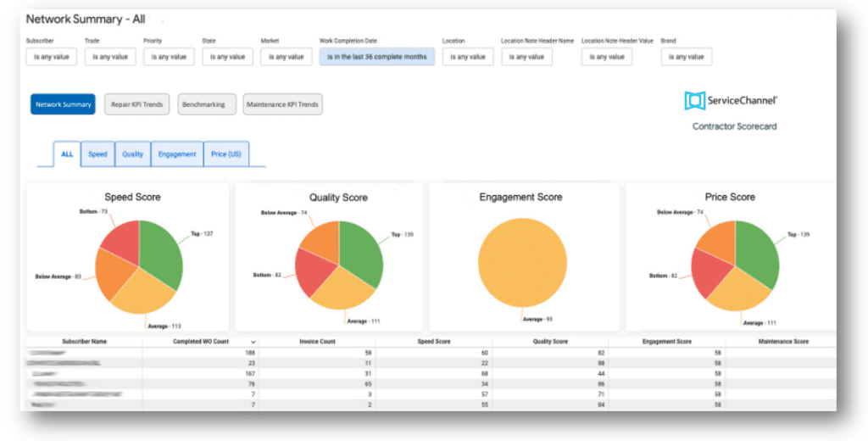Switch to the Quality tab
This screenshot has height=441, width=868.
(x=132, y=154)
